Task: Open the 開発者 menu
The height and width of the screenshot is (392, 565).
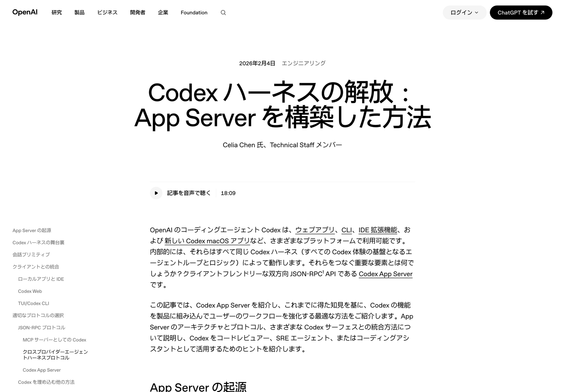Action: point(138,12)
